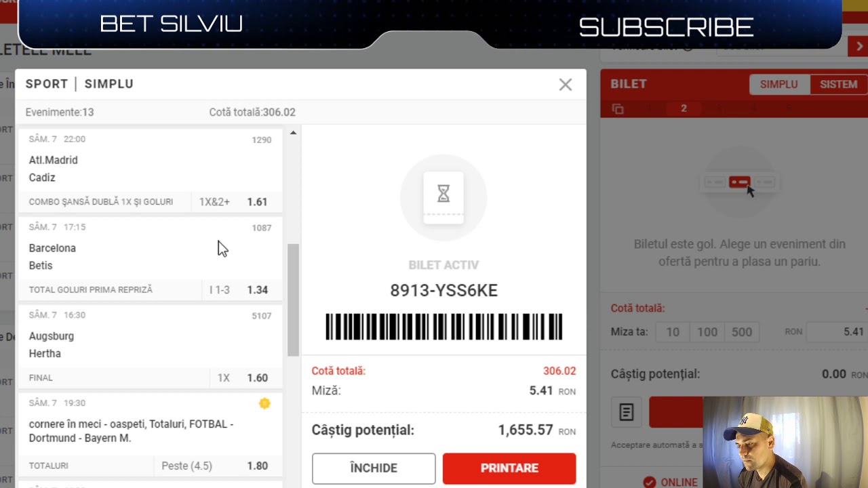This screenshot has height=488, width=868.
Task: Open the Barcelona vs Betis event row
Action: [150, 257]
